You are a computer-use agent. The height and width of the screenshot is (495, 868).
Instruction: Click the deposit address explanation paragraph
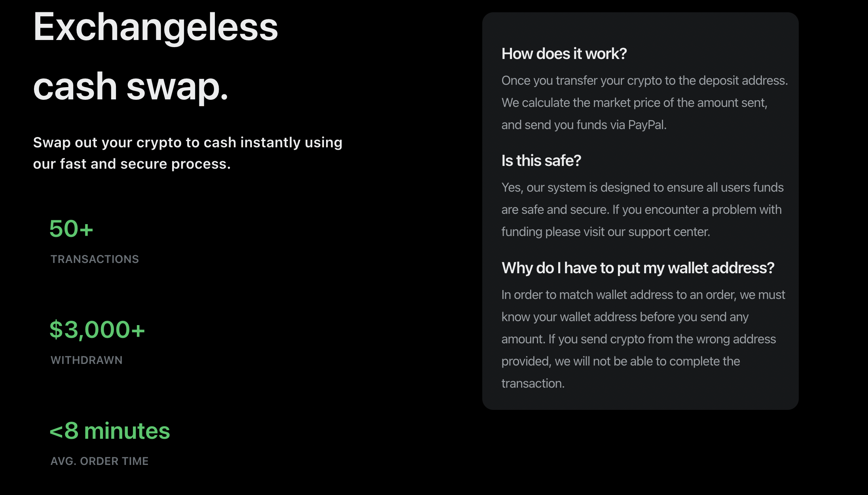point(645,103)
